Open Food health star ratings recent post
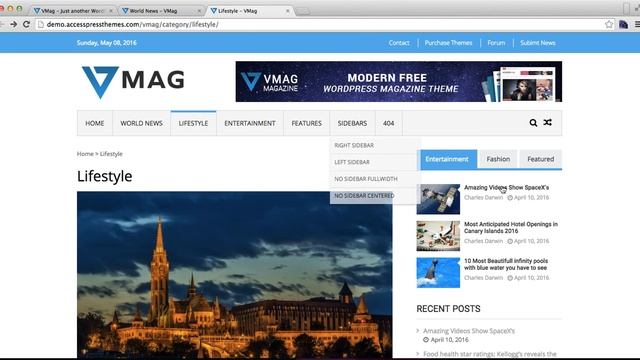Screen dimensions: 640x360 click(x=490, y=354)
